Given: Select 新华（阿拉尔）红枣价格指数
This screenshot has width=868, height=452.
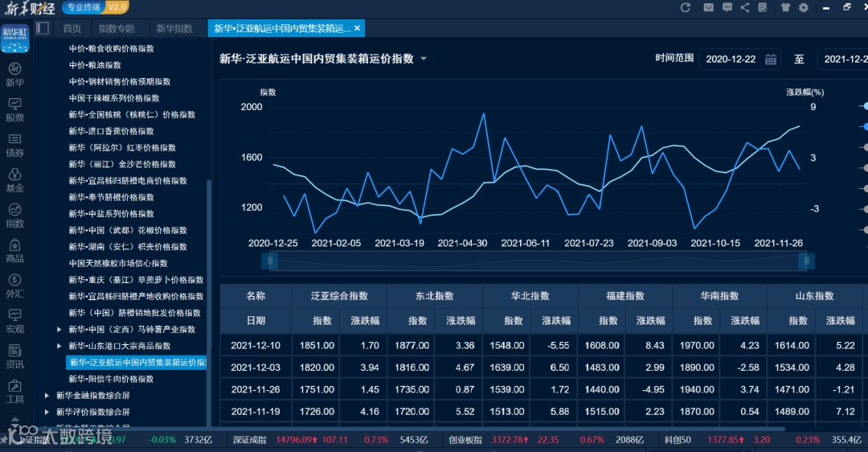Looking at the screenshot, I should pos(122,148).
